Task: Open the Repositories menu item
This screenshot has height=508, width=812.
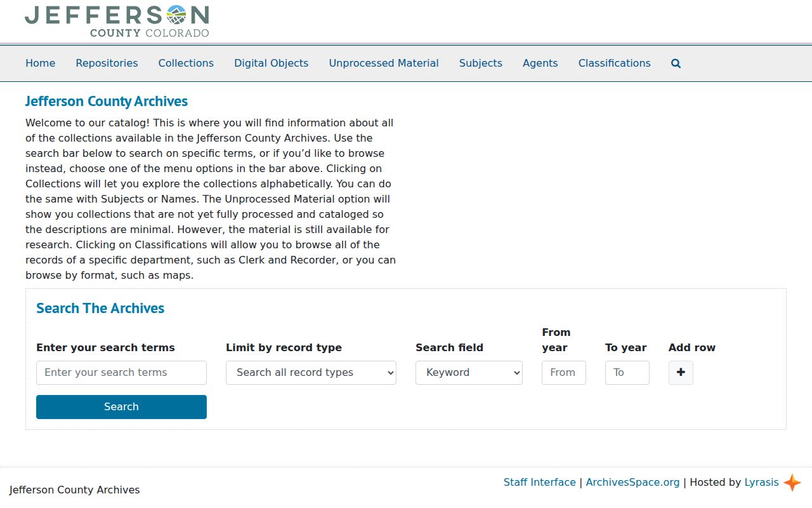Action: pyautogui.click(x=107, y=63)
